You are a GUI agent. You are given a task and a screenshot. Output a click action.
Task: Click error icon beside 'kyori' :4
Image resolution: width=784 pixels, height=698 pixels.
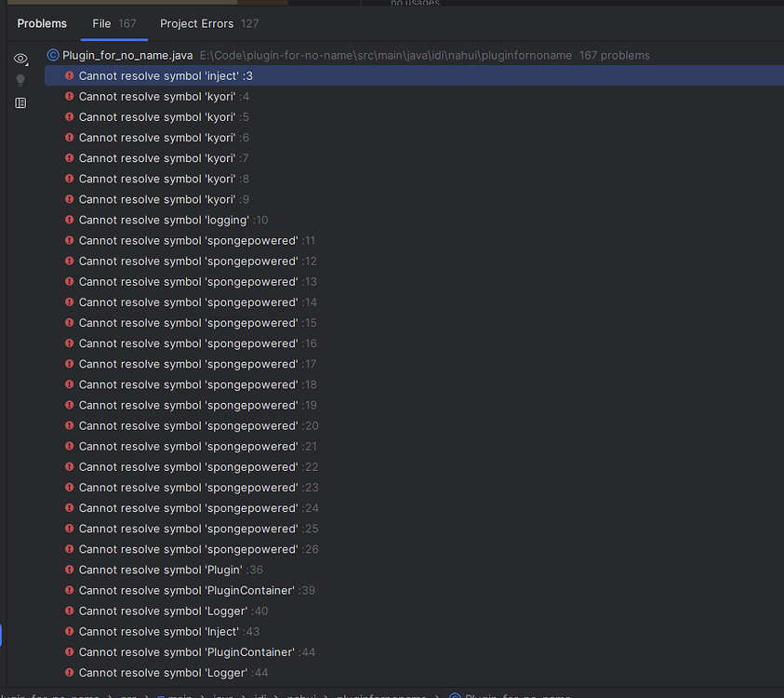click(x=70, y=96)
